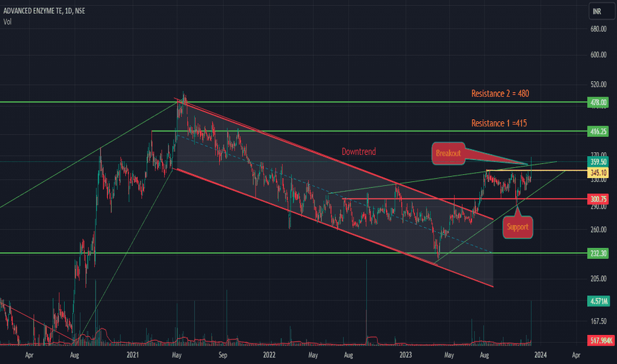The image size is (617, 364).
Task: Click the 359.50 current price label
Action: coord(598,161)
